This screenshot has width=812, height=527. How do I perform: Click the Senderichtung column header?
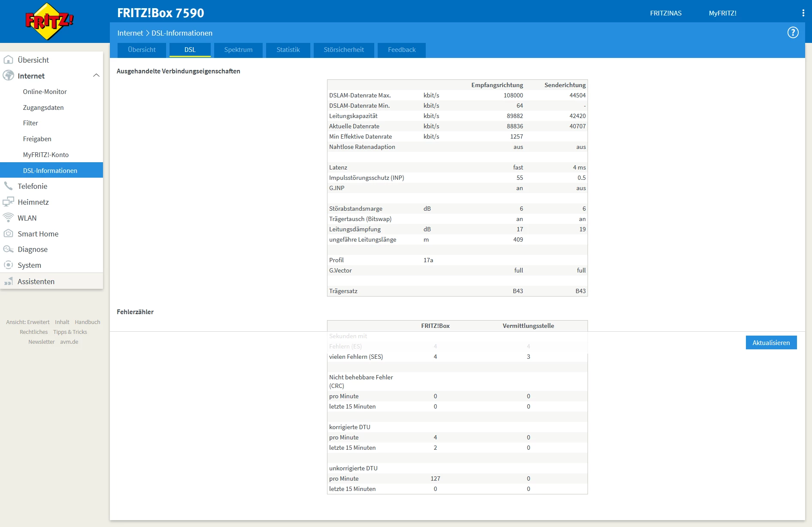click(565, 85)
